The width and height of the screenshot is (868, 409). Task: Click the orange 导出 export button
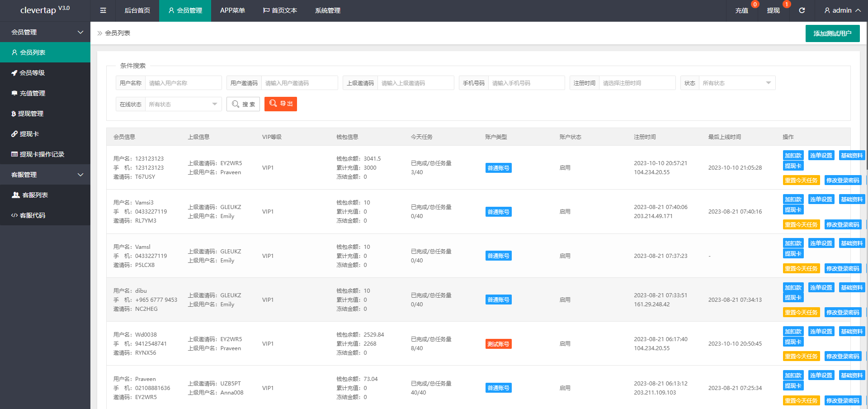click(281, 104)
